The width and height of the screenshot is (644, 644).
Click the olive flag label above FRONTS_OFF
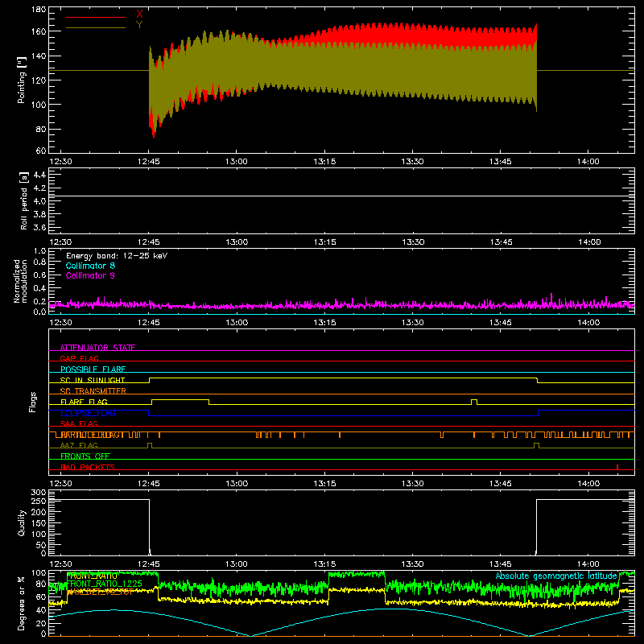[79, 445]
